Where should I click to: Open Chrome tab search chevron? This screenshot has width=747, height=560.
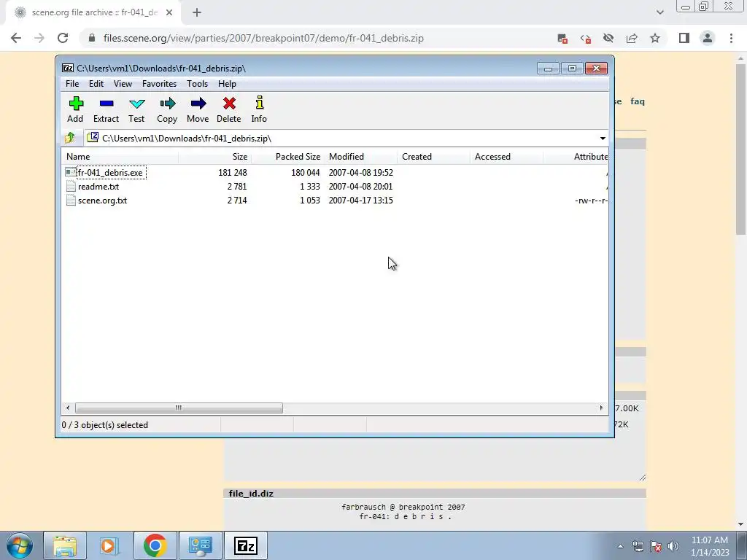pos(659,12)
